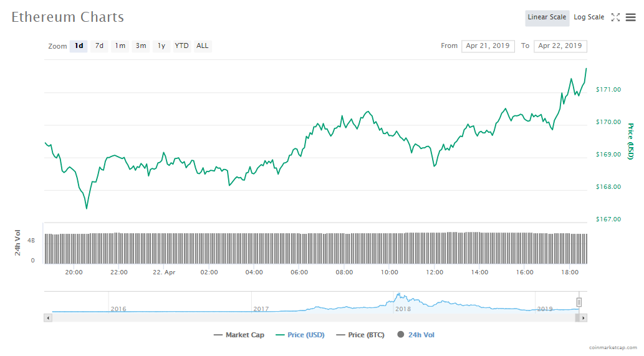
Task: Click the navigator range handle near 2019
Action: pos(579,302)
